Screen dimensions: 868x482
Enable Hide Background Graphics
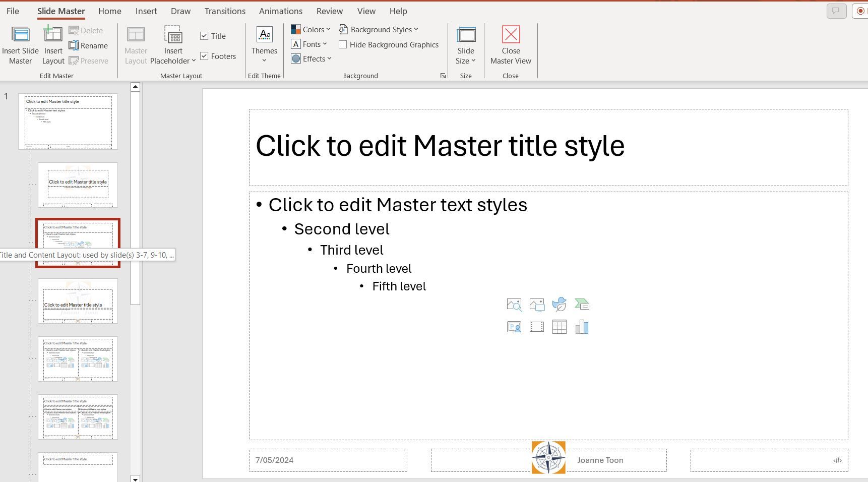343,44
